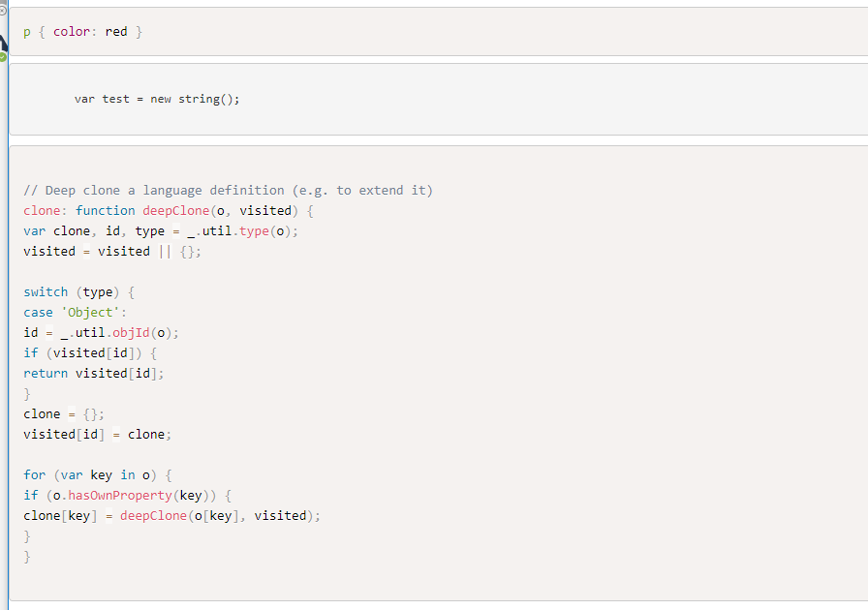
Task: Click the line 'id = _.util.objId(o);'
Action: 102,333
